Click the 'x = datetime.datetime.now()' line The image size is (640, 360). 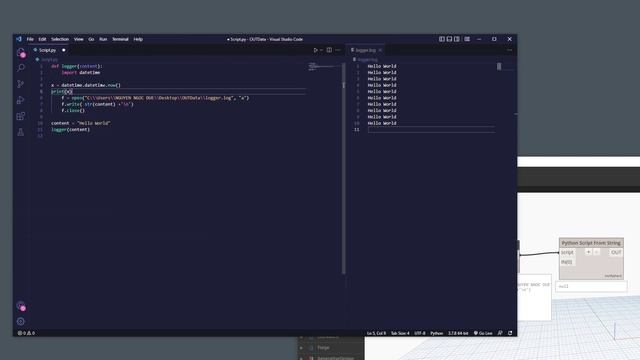click(x=86, y=85)
